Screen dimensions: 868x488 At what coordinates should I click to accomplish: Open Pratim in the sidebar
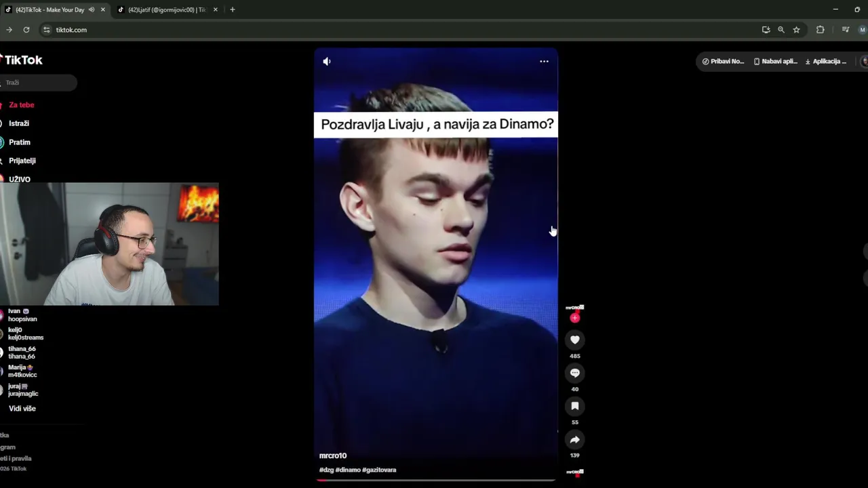pos(19,142)
